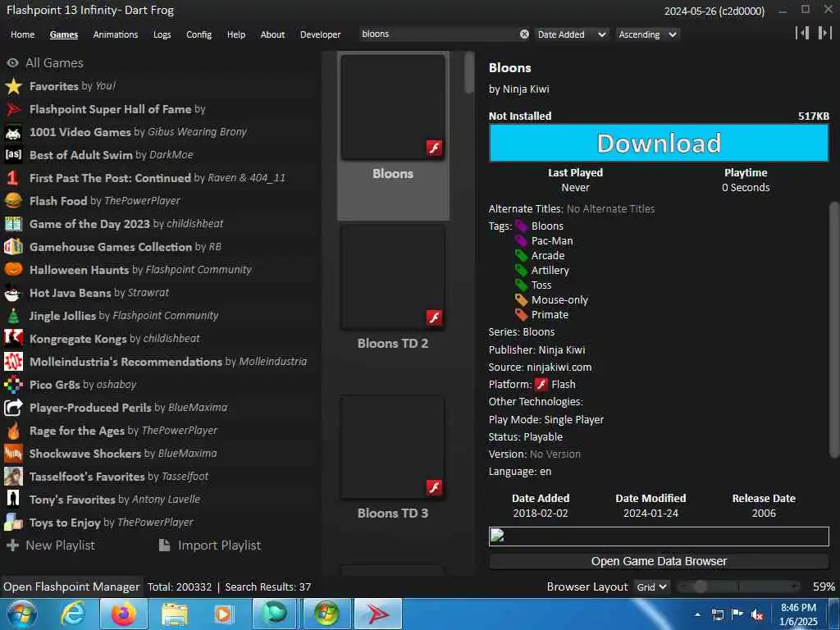Click the Artillery tag text
Image resolution: width=840 pixels, height=630 pixels.
(550, 271)
